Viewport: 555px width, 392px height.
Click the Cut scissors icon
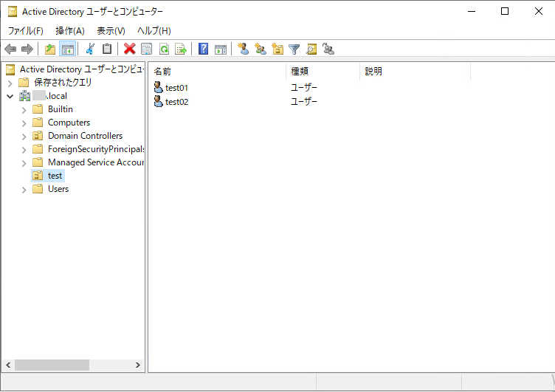click(x=90, y=49)
